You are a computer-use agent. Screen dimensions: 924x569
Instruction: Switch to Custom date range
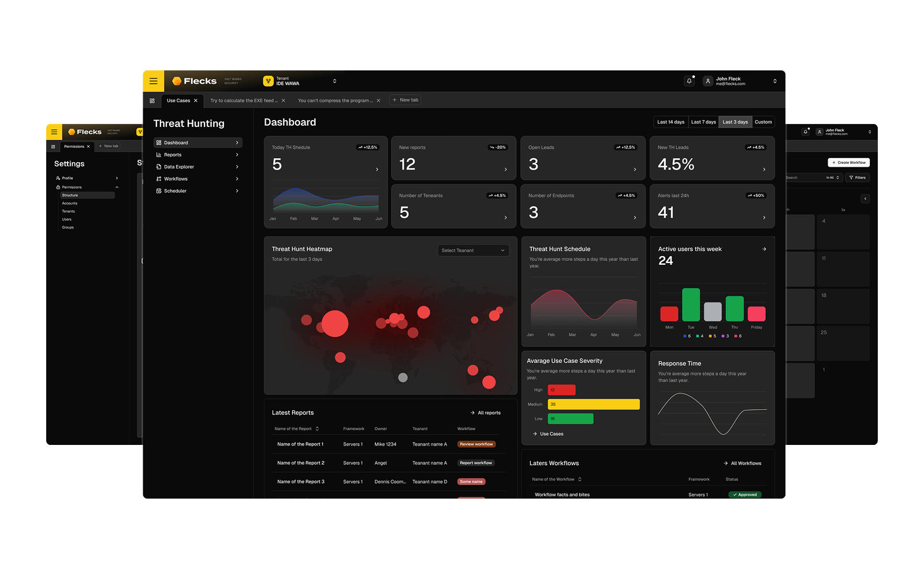pos(763,122)
